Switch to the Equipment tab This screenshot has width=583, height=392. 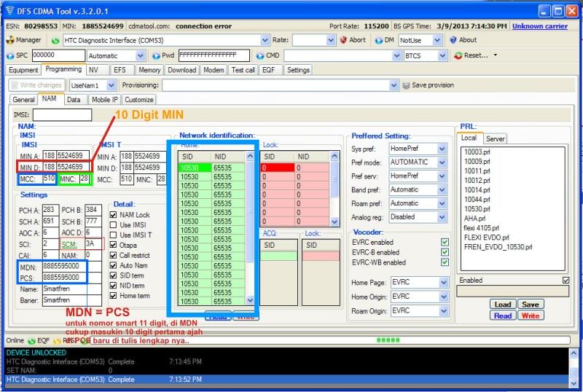point(23,70)
